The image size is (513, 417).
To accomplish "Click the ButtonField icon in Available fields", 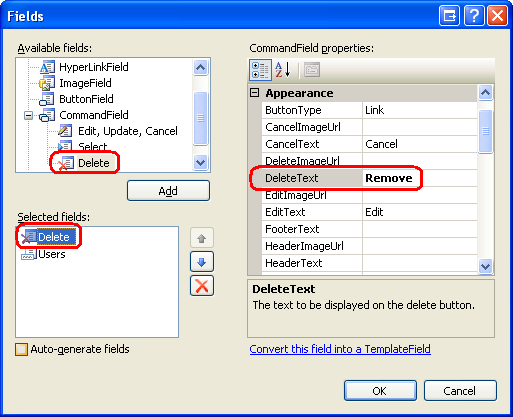I will point(47,99).
